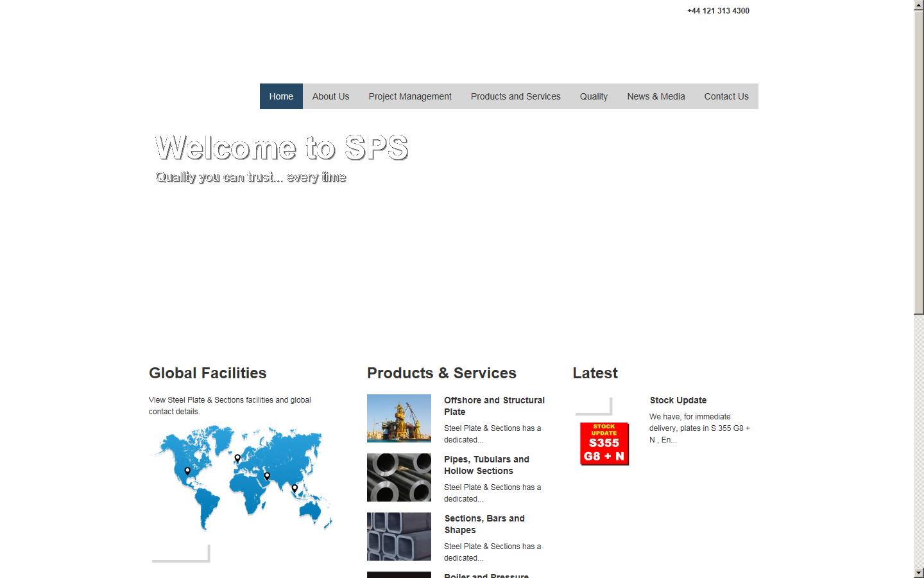The height and width of the screenshot is (578, 924).
Task: Click the Offshore and Structural Plate heading
Action: 494,406
